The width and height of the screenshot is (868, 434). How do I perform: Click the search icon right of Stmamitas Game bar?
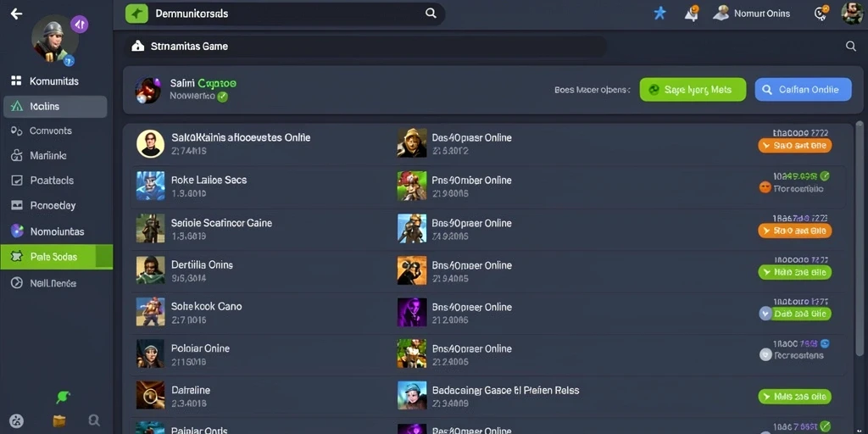coord(851,47)
